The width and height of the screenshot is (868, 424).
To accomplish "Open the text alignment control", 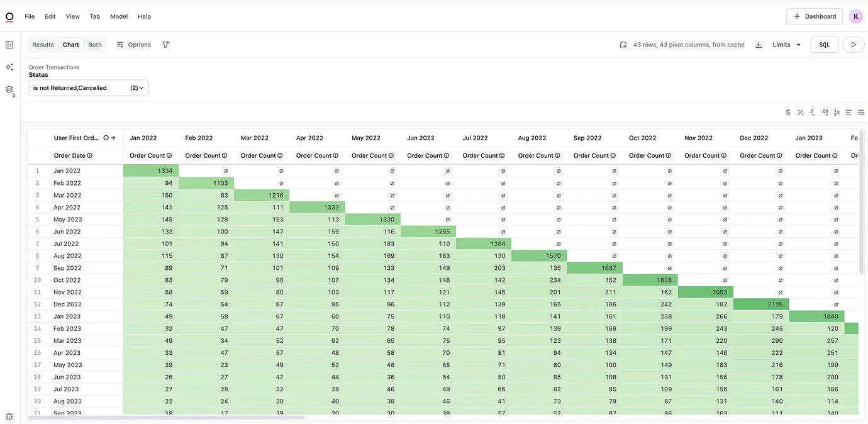I will (x=847, y=111).
